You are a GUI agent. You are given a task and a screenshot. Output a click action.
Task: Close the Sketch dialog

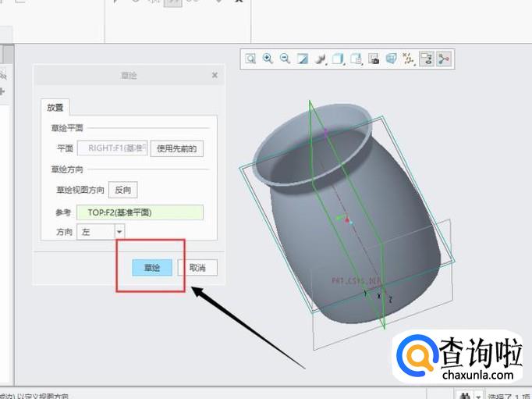[215, 75]
